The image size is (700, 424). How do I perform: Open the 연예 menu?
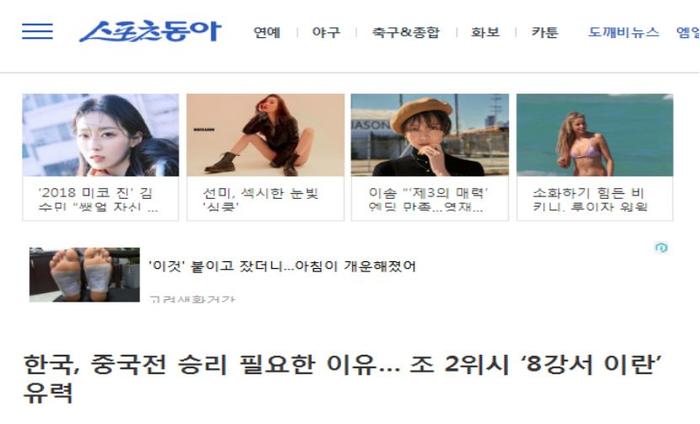coord(267,32)
